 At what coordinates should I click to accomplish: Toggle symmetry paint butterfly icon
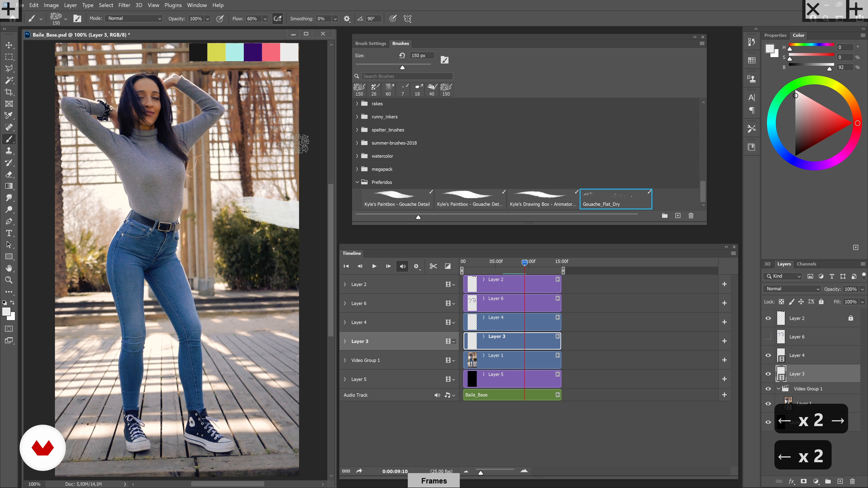click(407, 19)
